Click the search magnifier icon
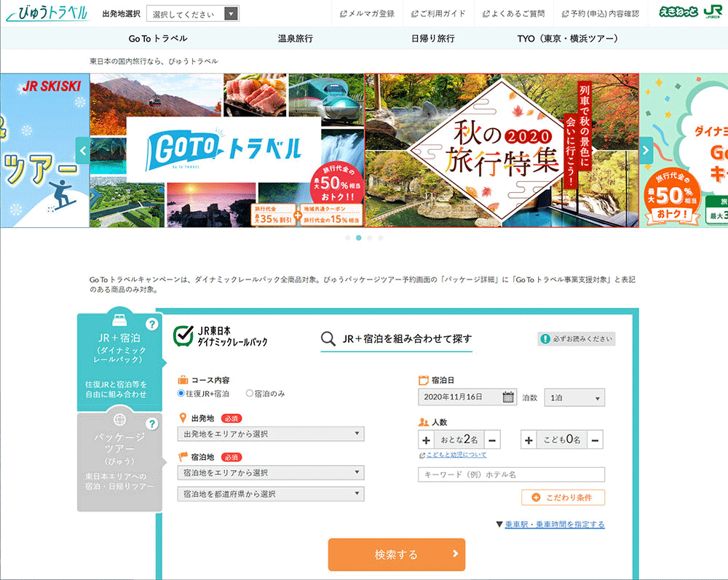 pyautogui.click(x=328, y=338)
